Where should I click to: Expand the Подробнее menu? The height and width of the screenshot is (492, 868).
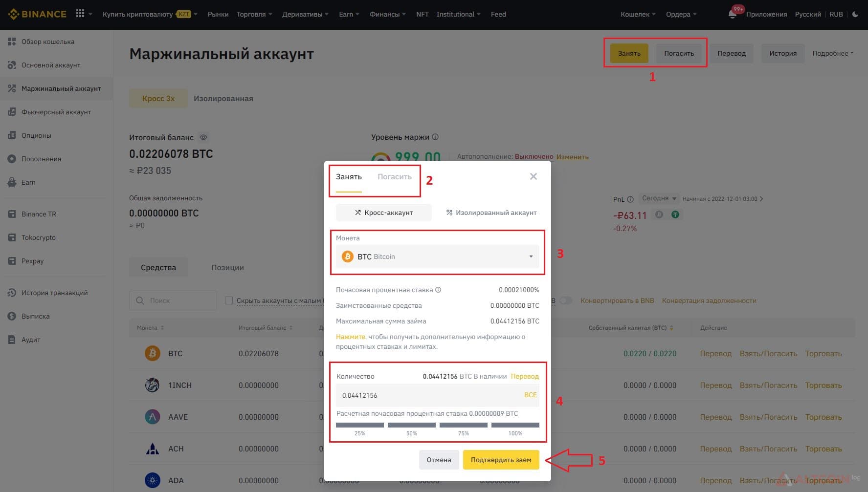pyautogui.click(x=832, y=53)
